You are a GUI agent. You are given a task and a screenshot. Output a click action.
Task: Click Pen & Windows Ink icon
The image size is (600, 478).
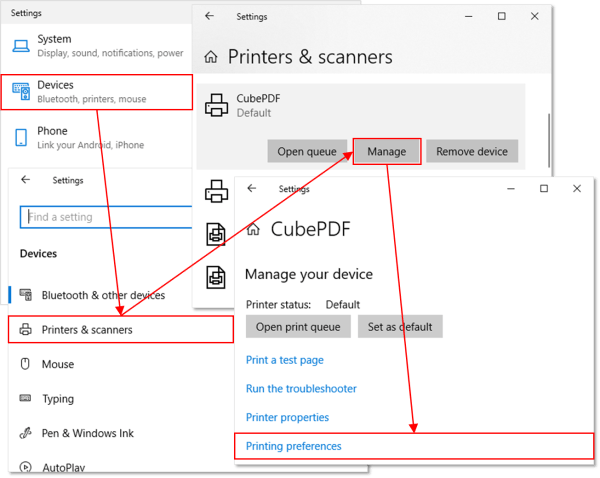click(25, 433)
